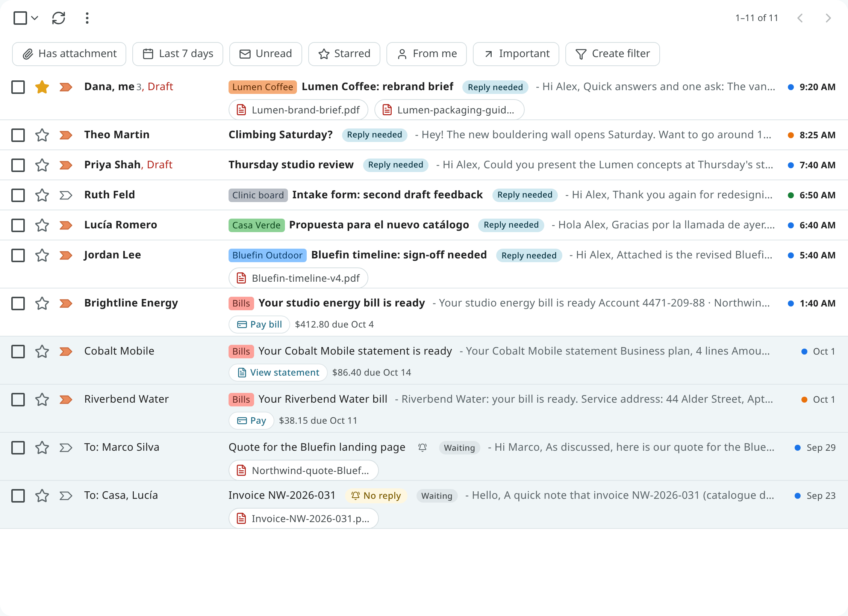Select the Ruth Feld email checkbox
The image size is (848, 616).
coord(18,195)
